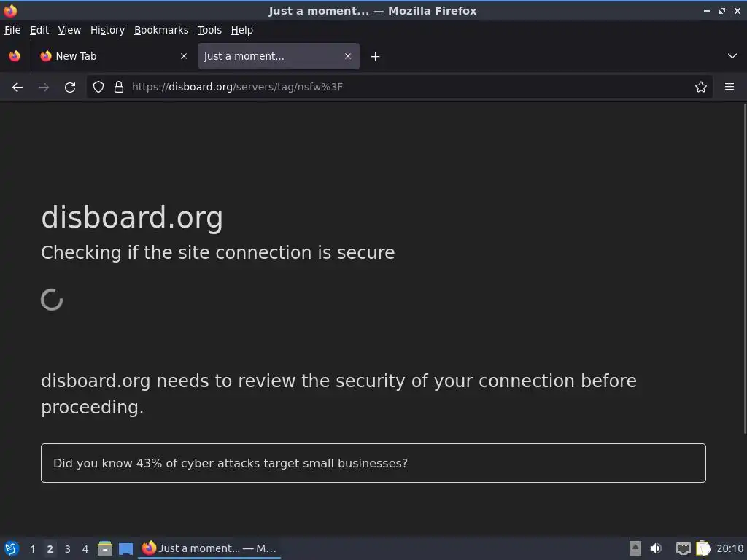Screen dimensions: 747x560
Task: Go back using the back arrow
Action: (x=18, y=87)
